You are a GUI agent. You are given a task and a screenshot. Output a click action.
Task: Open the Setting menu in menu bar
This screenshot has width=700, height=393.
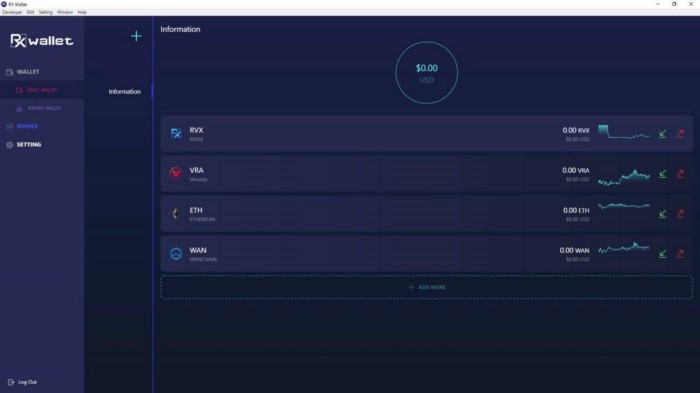46,12
